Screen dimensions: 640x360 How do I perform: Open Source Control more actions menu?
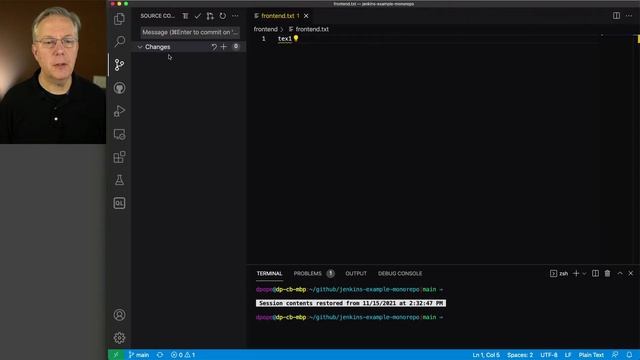pos(235,16)
